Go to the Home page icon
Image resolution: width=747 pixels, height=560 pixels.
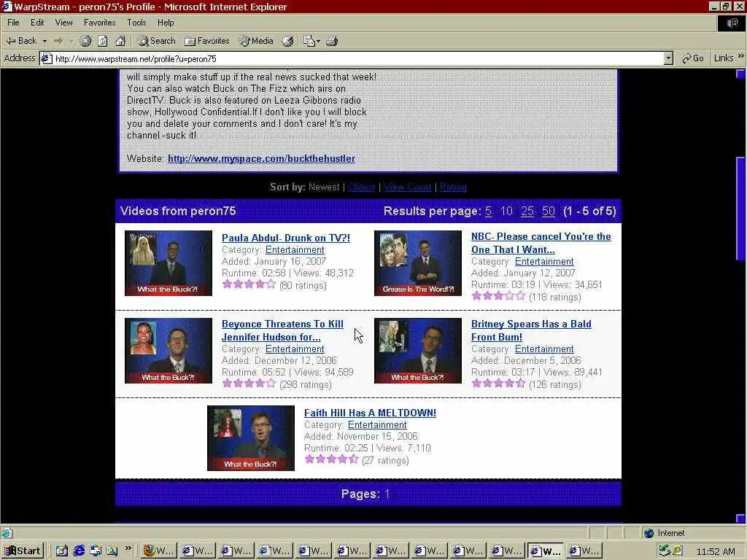(x=120, y=41)
